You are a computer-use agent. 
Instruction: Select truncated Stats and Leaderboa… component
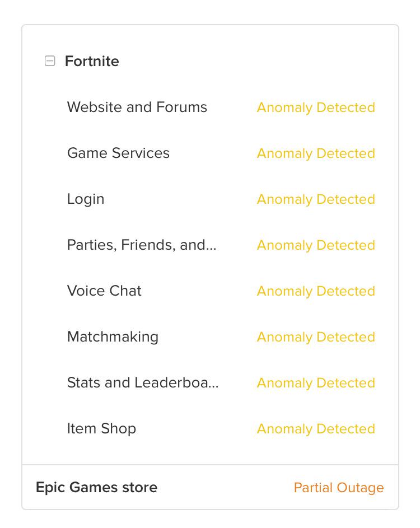coord(143,383)
